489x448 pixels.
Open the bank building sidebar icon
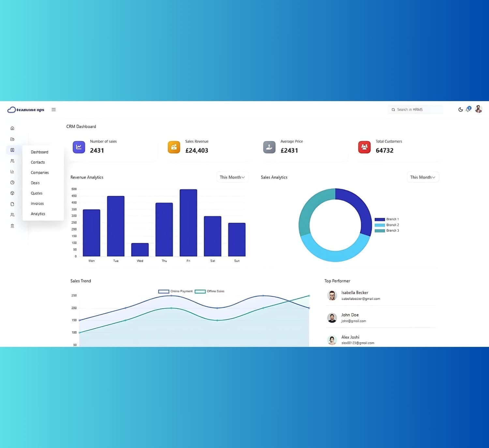pyautogui.click(x=12, y=226)
